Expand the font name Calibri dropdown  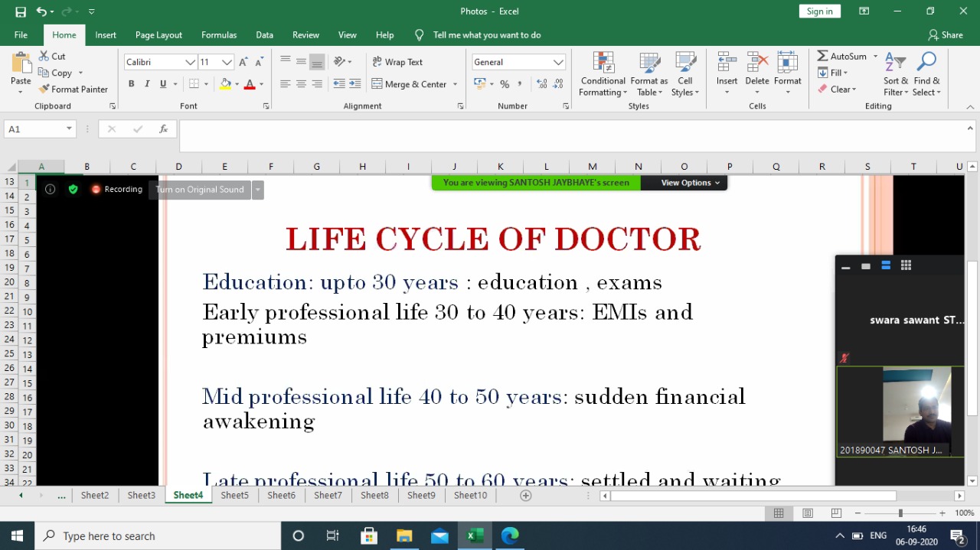pos(190,62)
